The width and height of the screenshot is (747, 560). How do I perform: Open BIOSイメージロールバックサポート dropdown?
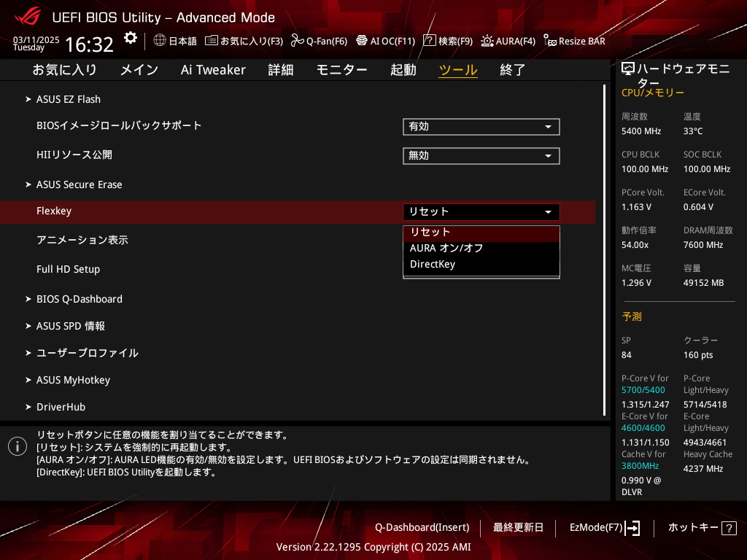coord(481,127)
